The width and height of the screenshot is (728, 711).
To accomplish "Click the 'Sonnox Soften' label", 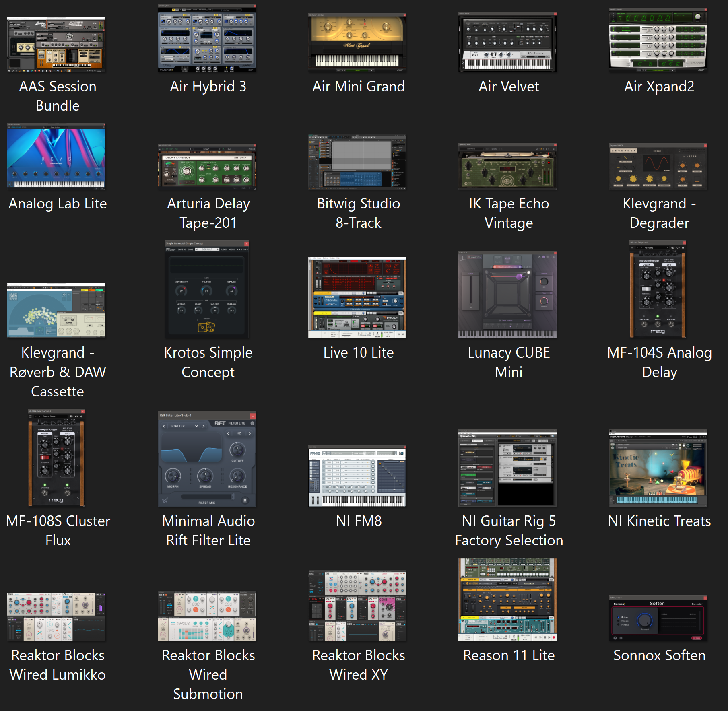I will tap(659, 655).
